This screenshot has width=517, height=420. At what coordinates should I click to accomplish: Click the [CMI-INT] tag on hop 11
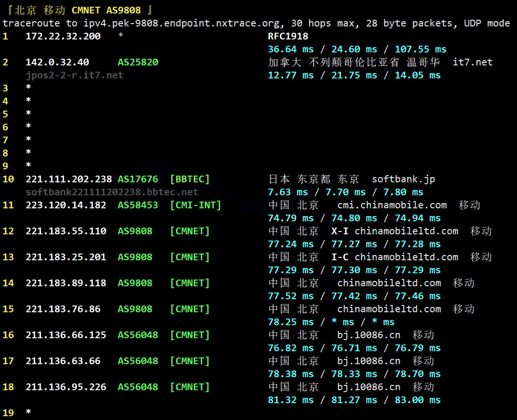pyautogui.click(x=195, y=205)
